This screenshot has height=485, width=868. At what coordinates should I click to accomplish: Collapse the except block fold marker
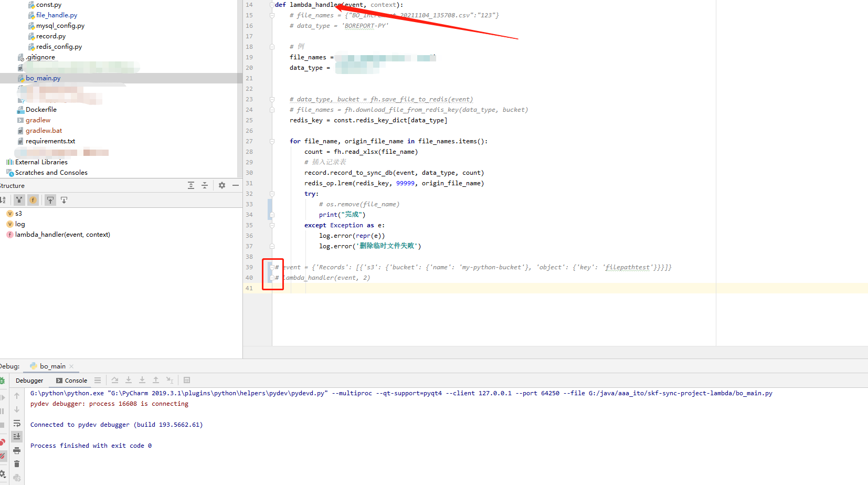tap(272, 225)
